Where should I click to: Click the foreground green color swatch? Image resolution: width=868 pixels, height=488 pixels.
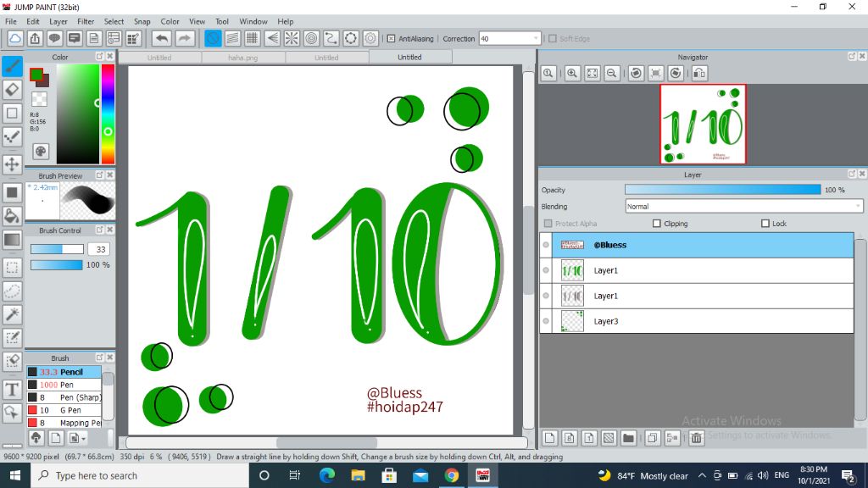click(x=36, y=75)
